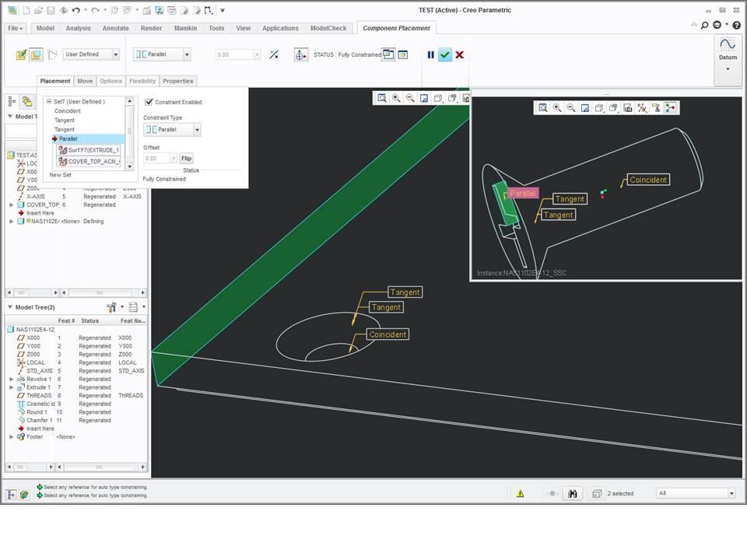The width and height of the screenshot is (747, 560).
Task: Click Refit icon in main graphics toolbar
Action: [382, 98]
